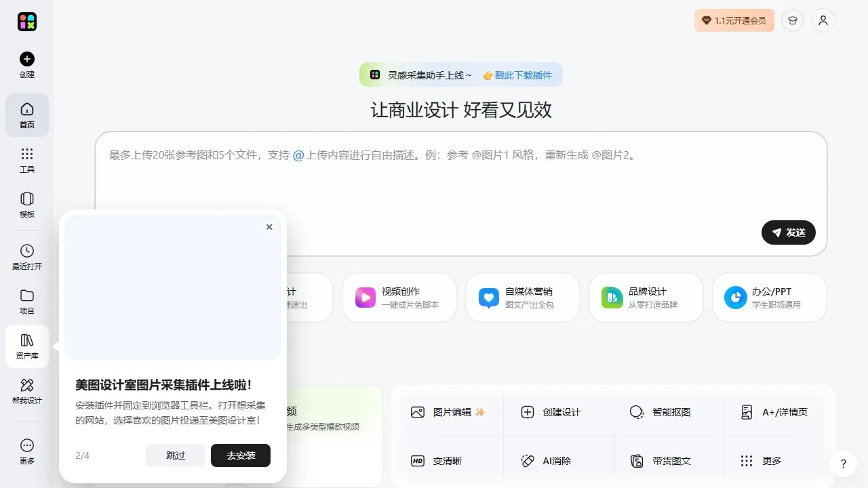
Task: Choose the 品牌设计 card
Action: [646, 298]
